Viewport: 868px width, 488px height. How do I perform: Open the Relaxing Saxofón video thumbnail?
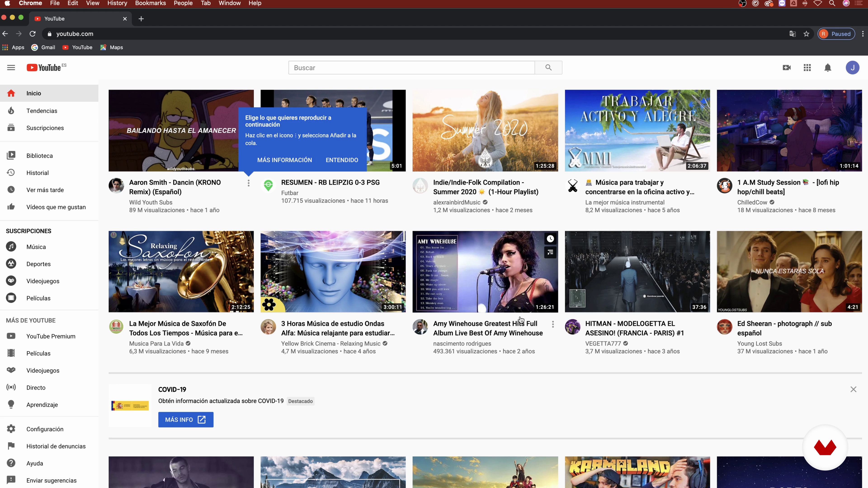click(x=181, y=271)
